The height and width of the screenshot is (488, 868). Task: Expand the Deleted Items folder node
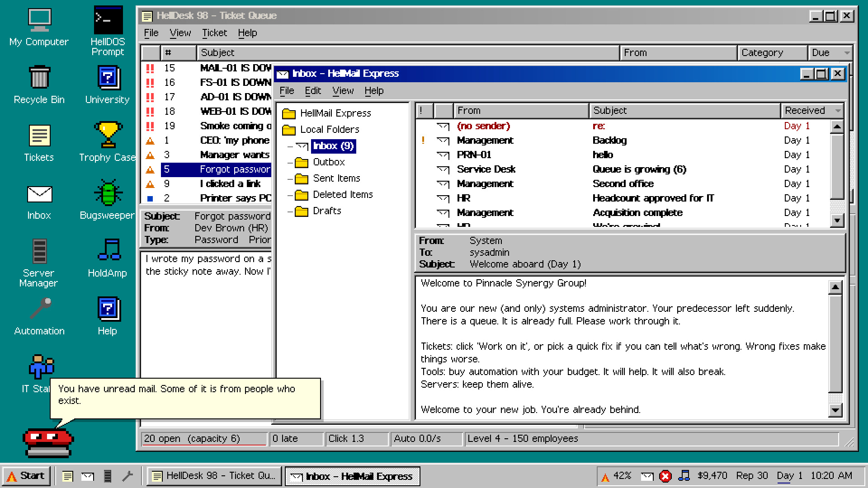[290, 195]
